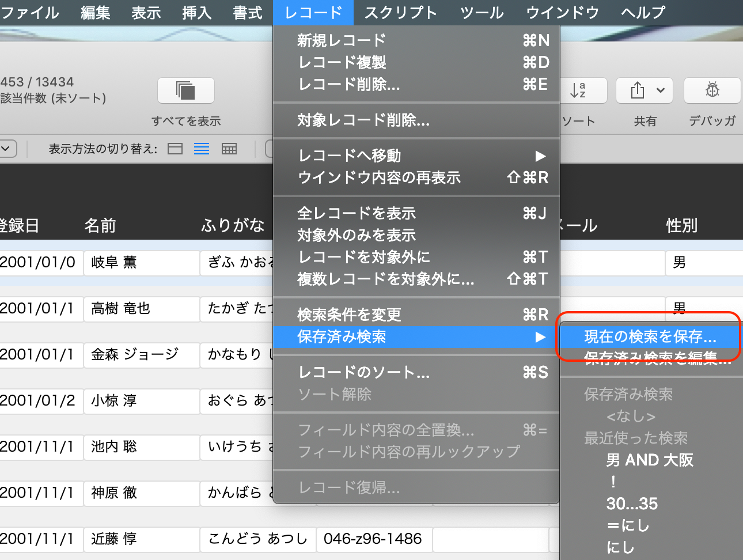Click furigana field ぎふ かおる
The height and width of the screenshot is (560, 743).
(x=237, y=263)
